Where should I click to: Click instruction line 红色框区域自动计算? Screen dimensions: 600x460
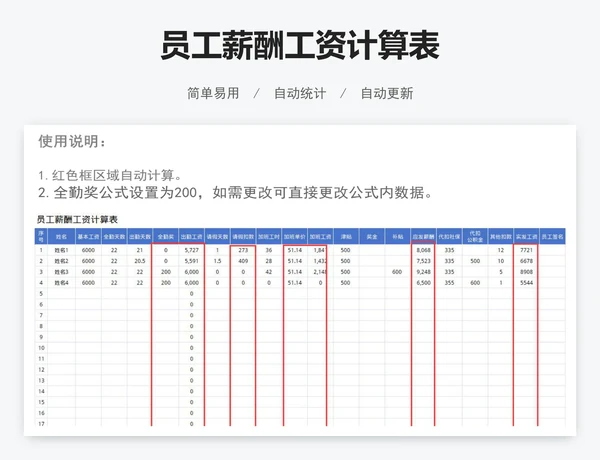[110, 176]
